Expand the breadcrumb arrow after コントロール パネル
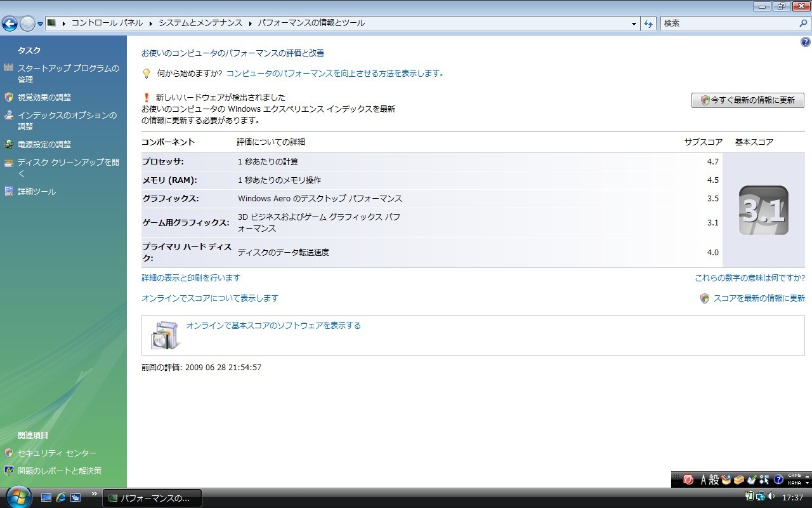Screen dimensions: 812x508 [152, 23]
